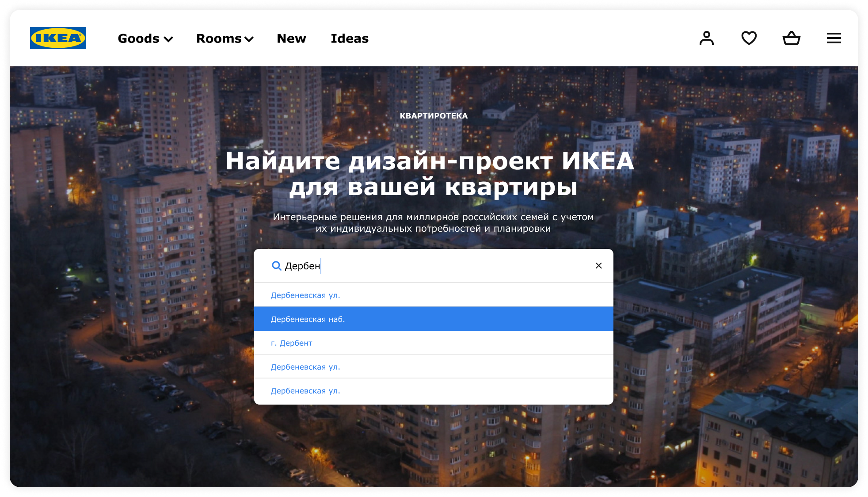The width and height of the screenshot is (868, 497).
Task: Select the highlighted Дербеневская наб. suggestion
Action: click(x=433, y=319)
